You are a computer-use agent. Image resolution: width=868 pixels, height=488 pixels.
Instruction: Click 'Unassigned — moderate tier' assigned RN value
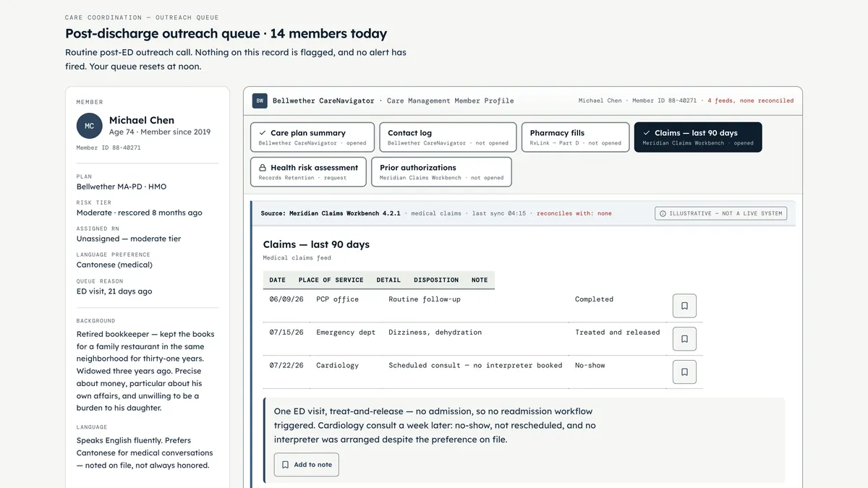pos(129,239)
